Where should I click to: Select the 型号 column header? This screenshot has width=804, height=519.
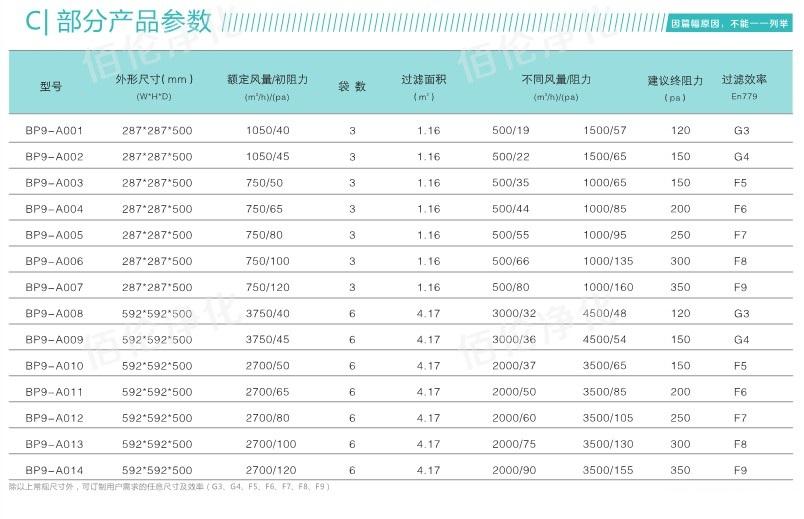pyautogui.click(x=51, y=86)
